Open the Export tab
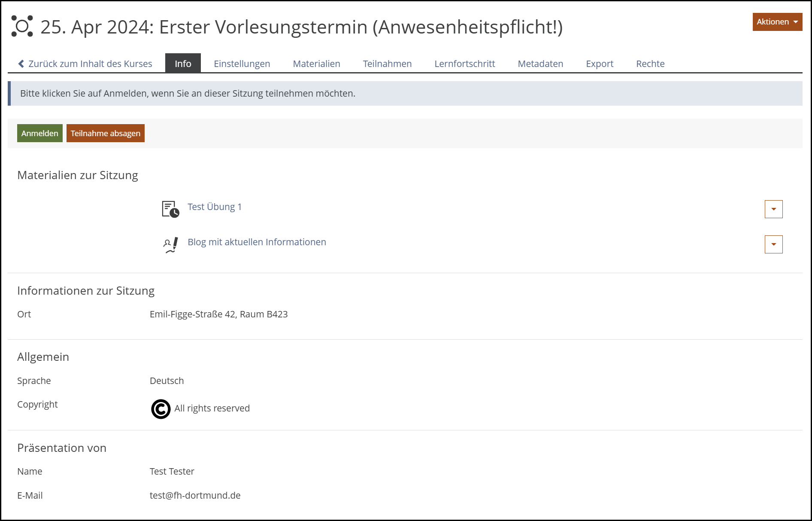This screenshot has height=521, width=812. [x=600, y=64]
